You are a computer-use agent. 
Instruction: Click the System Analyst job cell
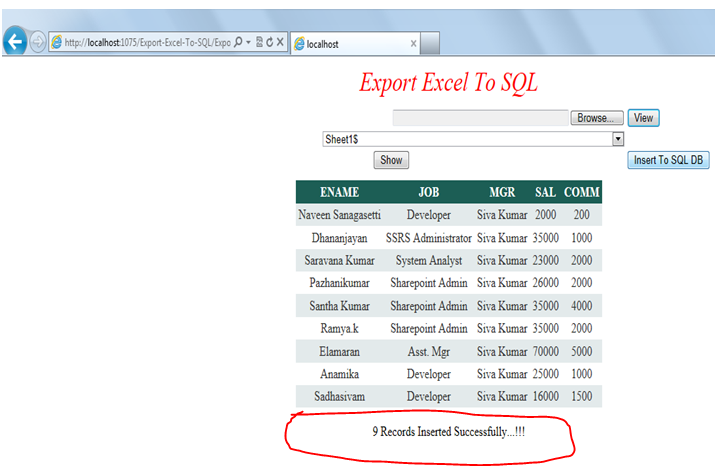click(x=429, y=260)
